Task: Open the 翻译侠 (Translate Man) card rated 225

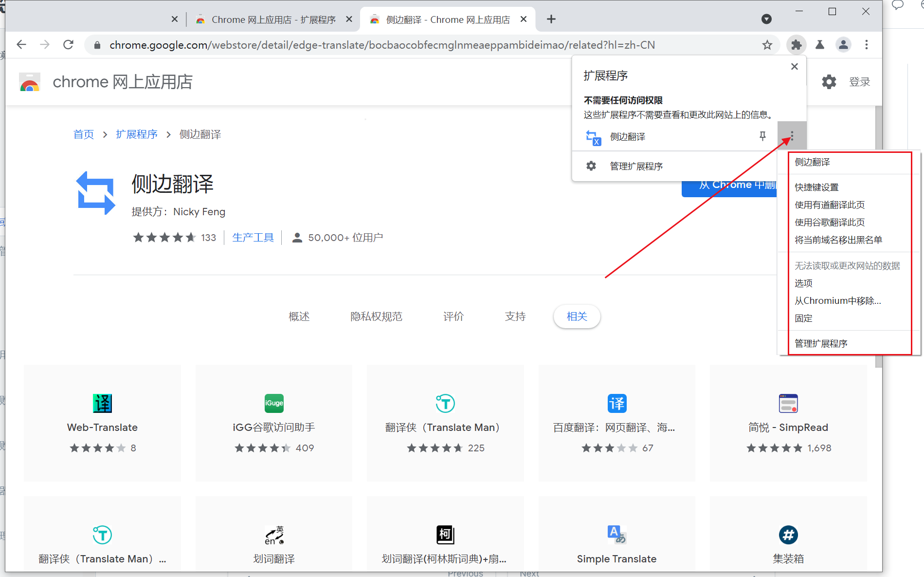Action: pos(445,423)
